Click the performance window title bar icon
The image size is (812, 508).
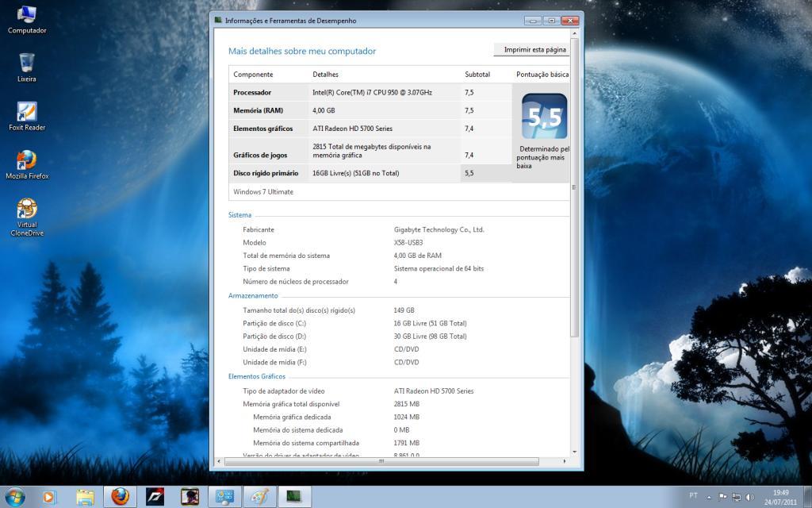219,20
